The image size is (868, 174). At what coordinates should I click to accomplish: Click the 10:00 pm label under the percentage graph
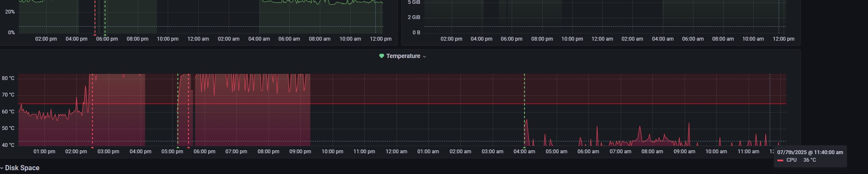pos(168,39)
